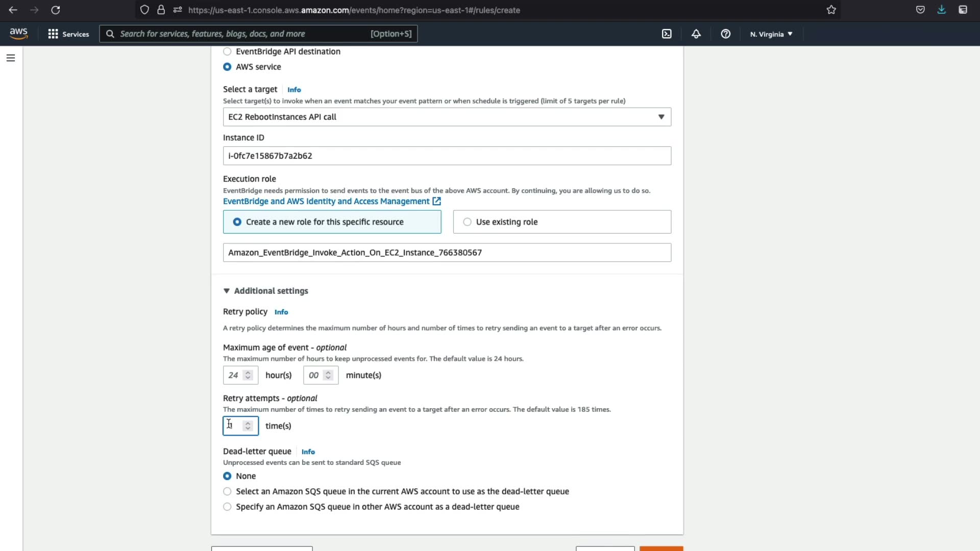Select EventBridge API destination radio

[227, 52]
